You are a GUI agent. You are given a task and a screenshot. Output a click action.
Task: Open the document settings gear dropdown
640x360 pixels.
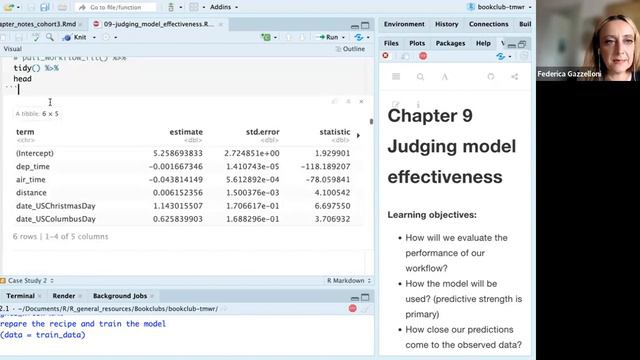tap(116, 37)
